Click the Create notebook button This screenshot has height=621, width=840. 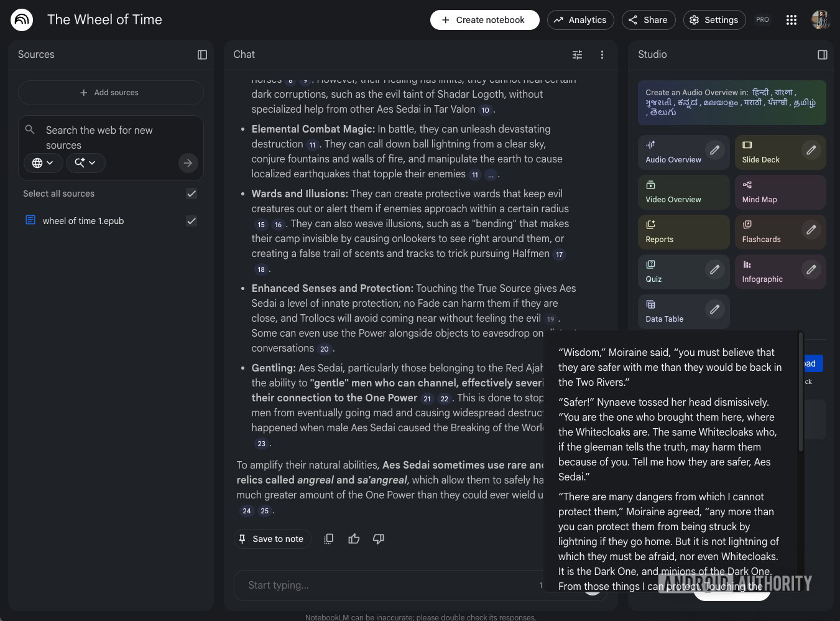click(484, 20)
